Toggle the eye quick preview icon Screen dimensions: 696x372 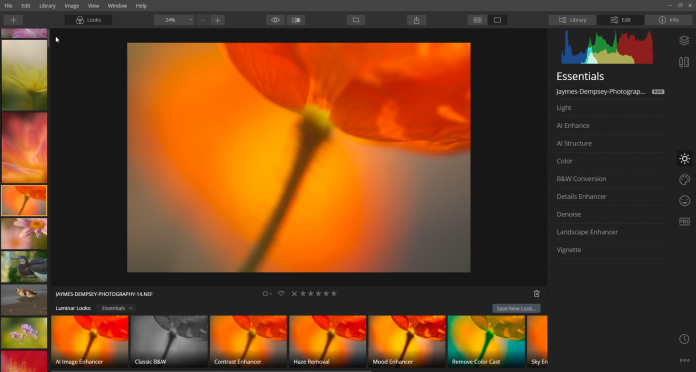(x=275, y=20)
